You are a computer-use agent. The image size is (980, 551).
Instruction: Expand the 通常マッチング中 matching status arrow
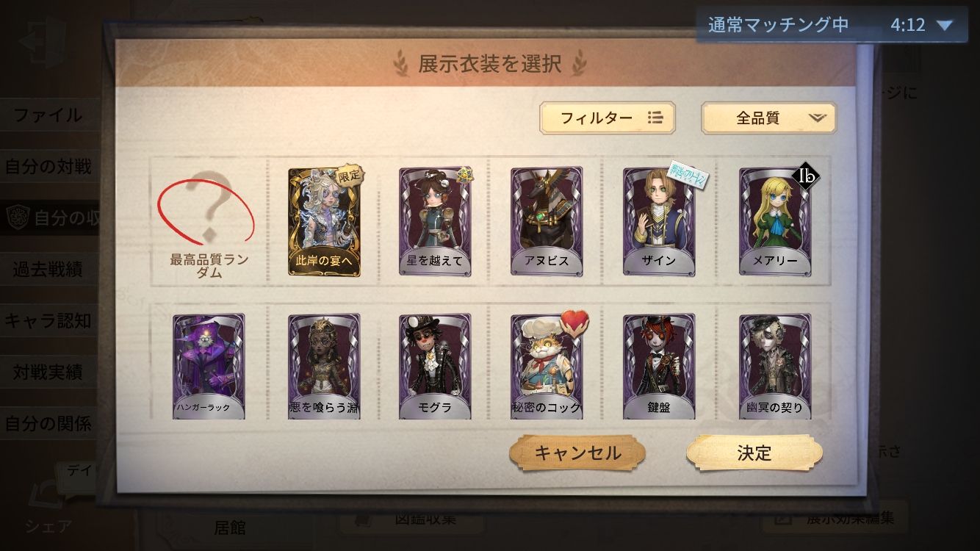click(944, 25)
